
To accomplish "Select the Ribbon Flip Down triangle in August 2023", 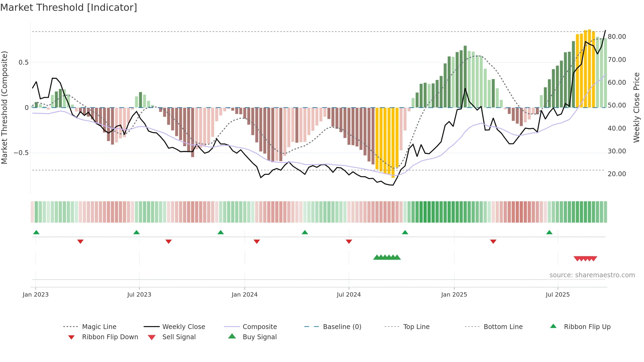I will [169, 242].
